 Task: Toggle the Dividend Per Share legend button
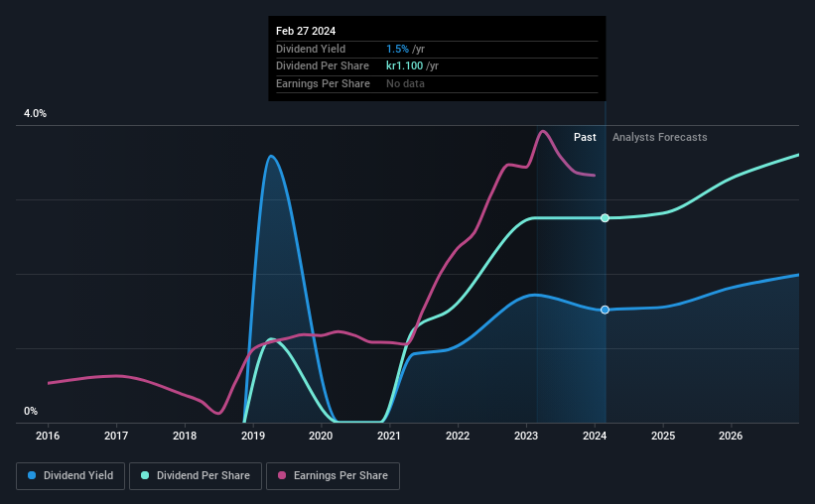(196, 476)
